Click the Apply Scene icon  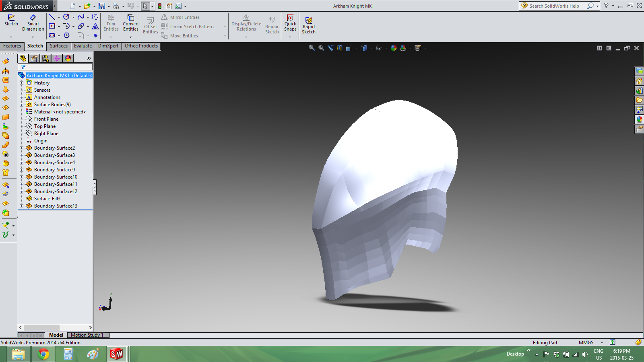coord(403,48)
